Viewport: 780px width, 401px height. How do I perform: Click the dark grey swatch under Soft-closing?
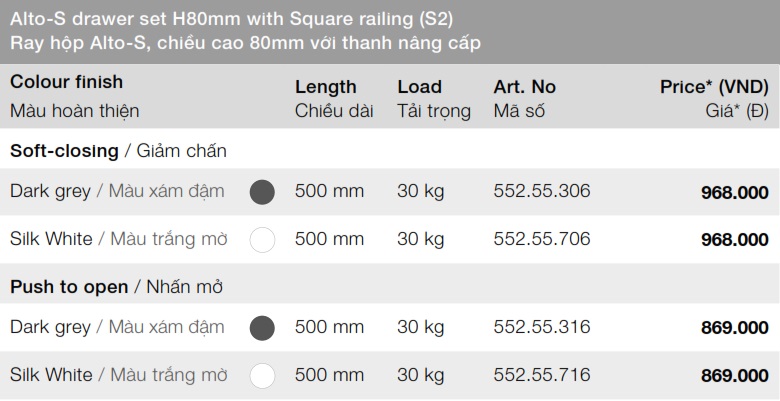pyautogui.click(x=262, y=192)
